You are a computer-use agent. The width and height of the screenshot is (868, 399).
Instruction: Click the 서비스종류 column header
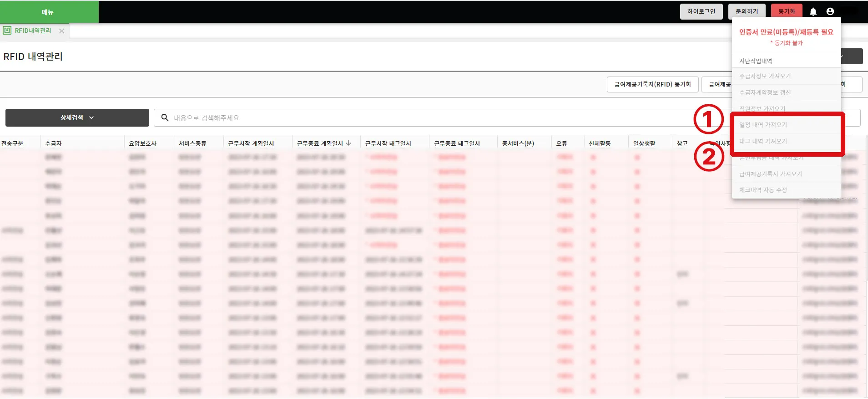pyautogui.click(x=192, y=143)
